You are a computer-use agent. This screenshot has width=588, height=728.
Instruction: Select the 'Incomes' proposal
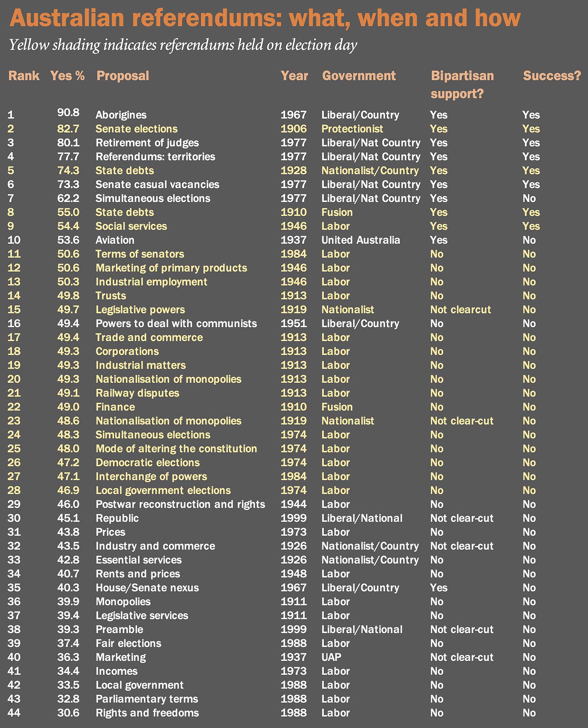117,671
